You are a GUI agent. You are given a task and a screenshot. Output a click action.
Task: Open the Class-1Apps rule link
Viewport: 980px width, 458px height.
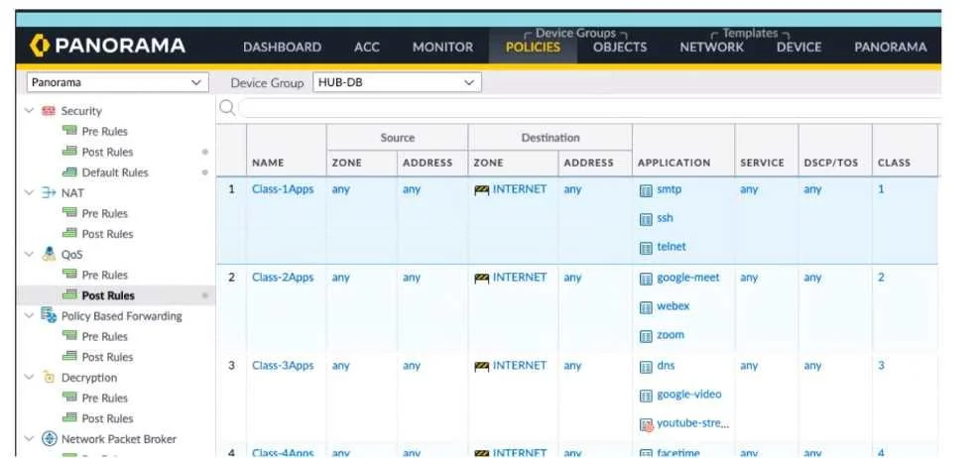283,188
